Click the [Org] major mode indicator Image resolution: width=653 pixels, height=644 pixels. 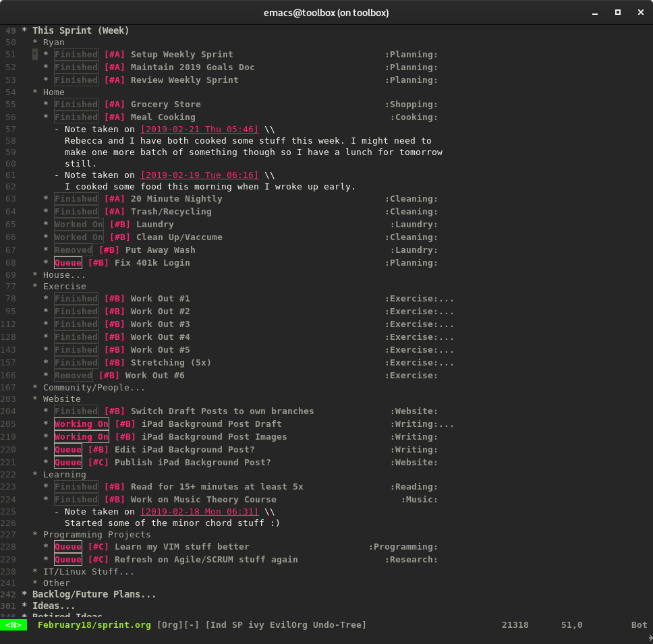169,625
